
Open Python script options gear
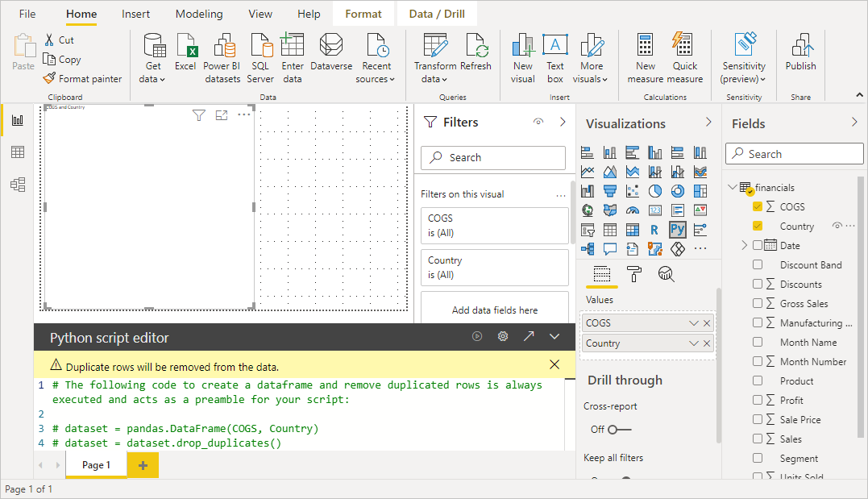(x=503, y=337)
